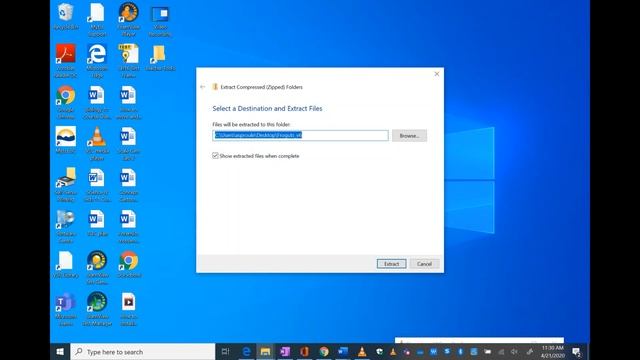Screen dimensions: 640x360
Task: Open Microsoft Office from the taskbar
Action: pyautogui.click(x=304, y=351)
